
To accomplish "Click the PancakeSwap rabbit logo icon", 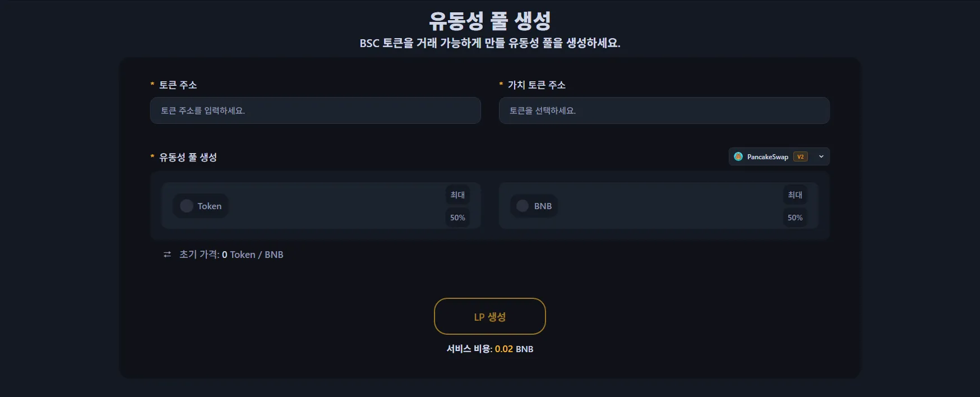I will coord(737,156).
